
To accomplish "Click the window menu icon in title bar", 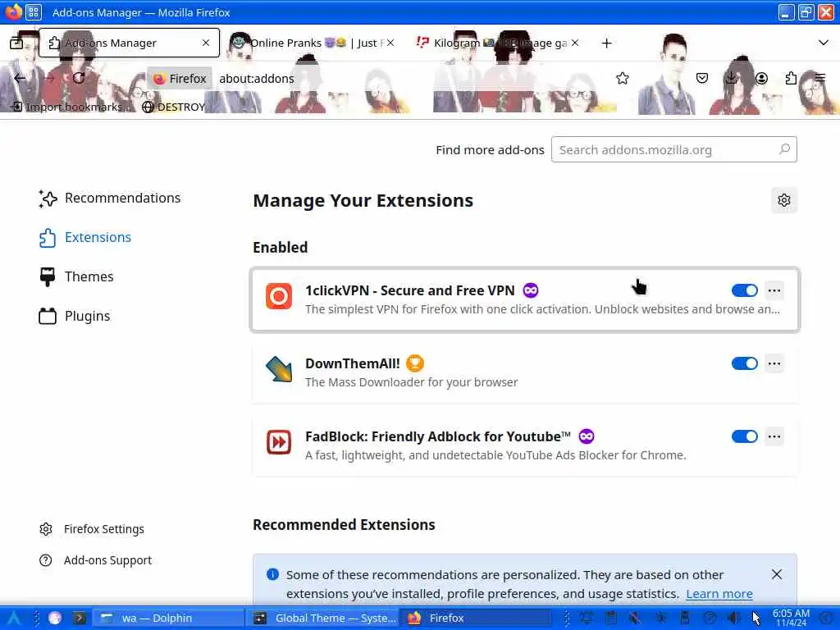I will pos(33,12).
